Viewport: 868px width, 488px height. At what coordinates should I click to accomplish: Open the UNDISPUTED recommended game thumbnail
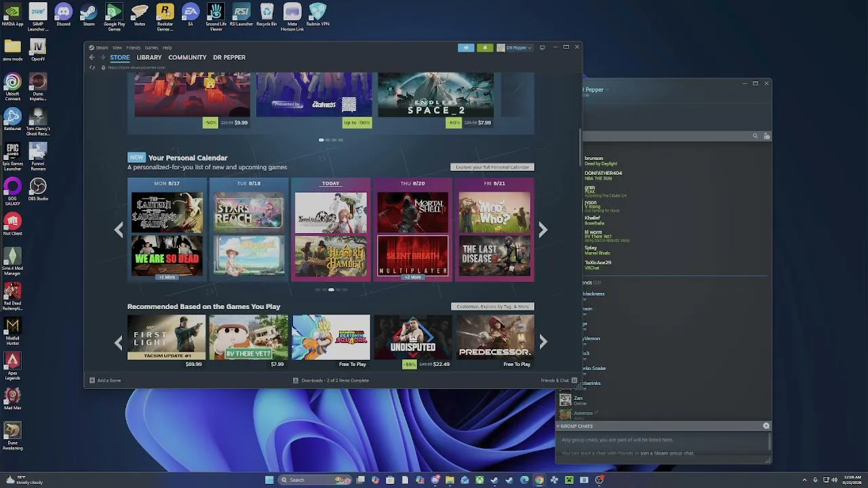coord(413,337)
